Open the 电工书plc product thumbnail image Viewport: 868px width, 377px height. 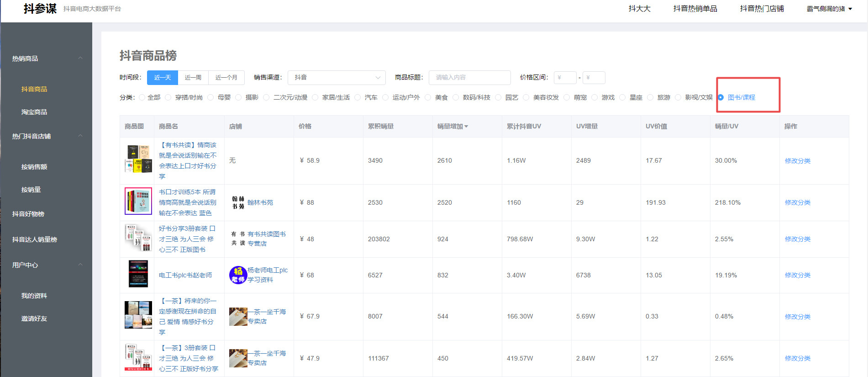138,274
